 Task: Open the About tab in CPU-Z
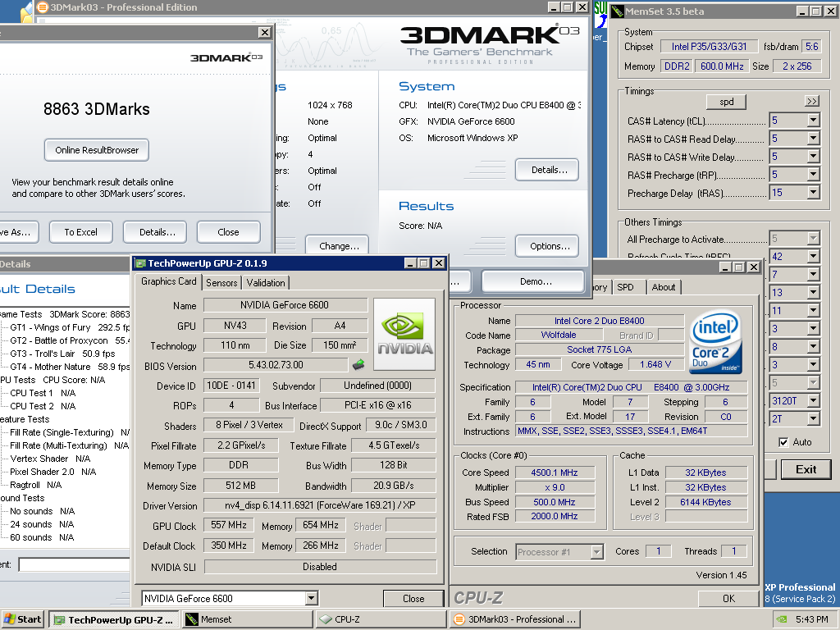pyautogui.click(x=663, y=287)
